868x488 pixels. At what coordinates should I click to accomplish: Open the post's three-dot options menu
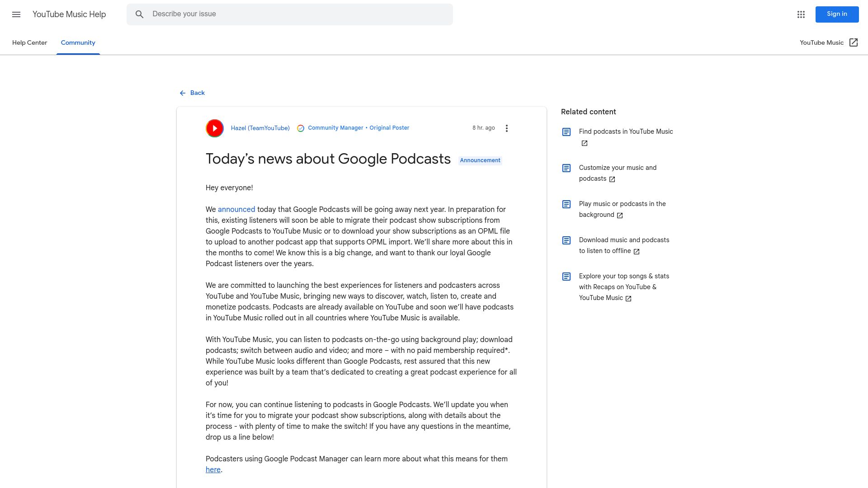pos(507,128)
